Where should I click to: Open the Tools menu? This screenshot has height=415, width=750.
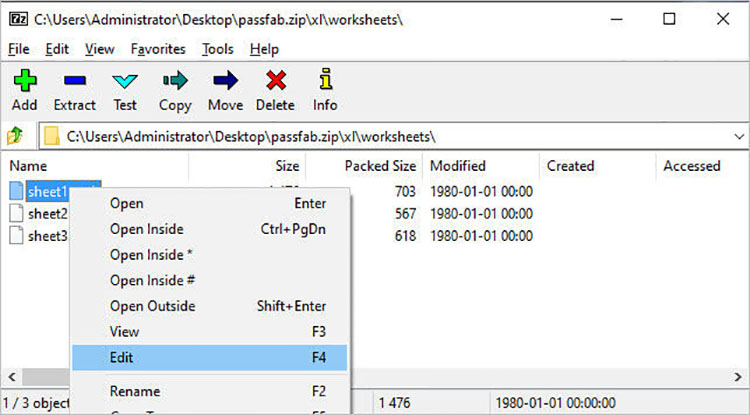218,49
